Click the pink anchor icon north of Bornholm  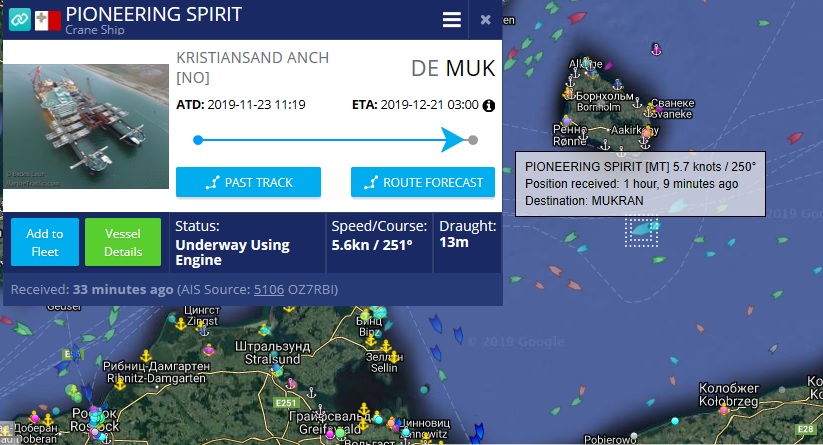point(656,49)
